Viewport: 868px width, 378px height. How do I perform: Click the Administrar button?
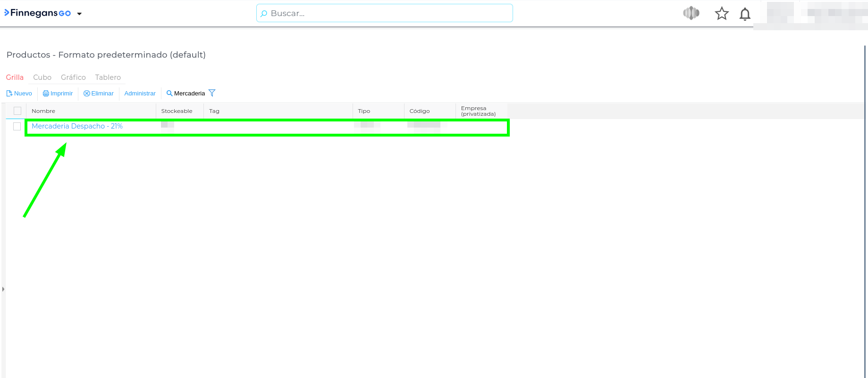point(140,94)
